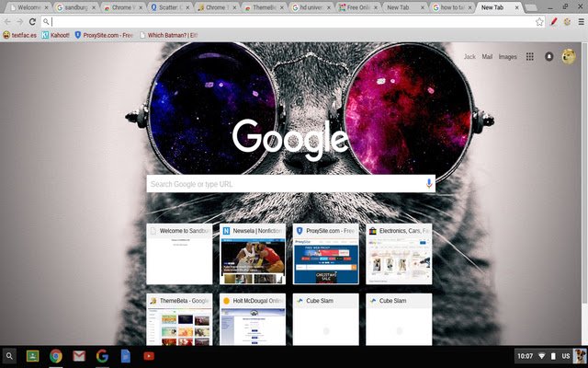588x368 pixels.
Task: Open the ProxySite.com bookmark
Action: (104, 35)
